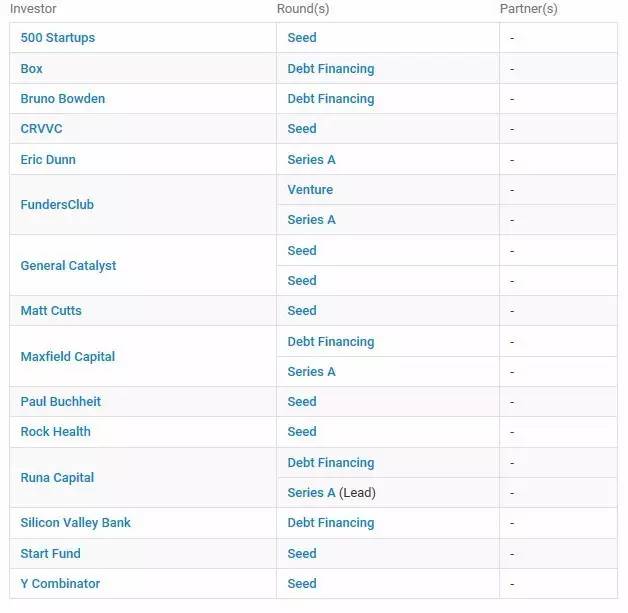Open Y Combinator investor page

pyautogui.click(x=60, y=584)
